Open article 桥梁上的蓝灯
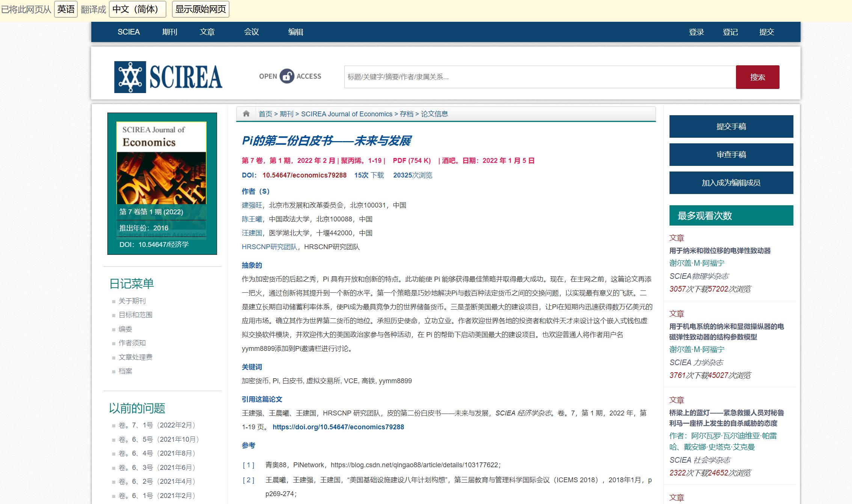Screen dimensions: 852x504 [x=727, y=418]
